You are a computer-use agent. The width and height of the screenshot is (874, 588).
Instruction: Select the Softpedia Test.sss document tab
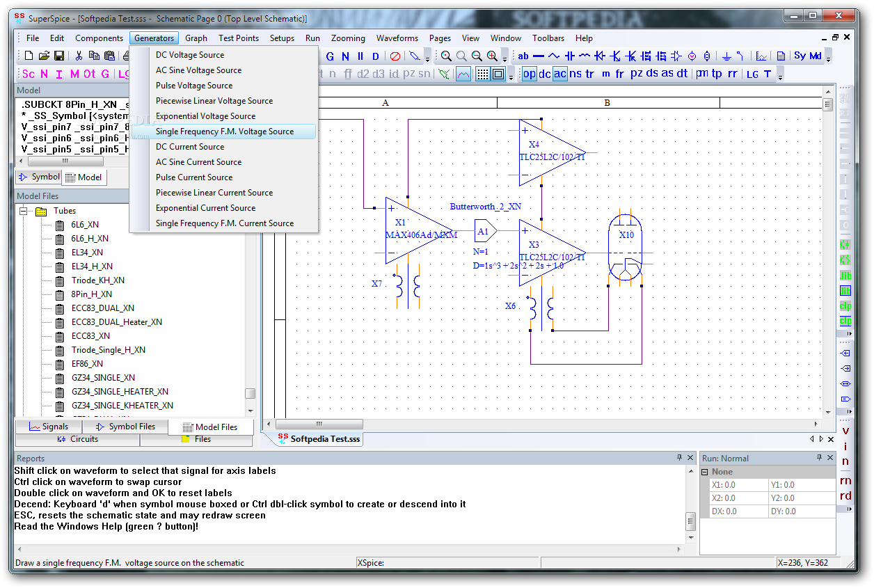coord(319,439)
